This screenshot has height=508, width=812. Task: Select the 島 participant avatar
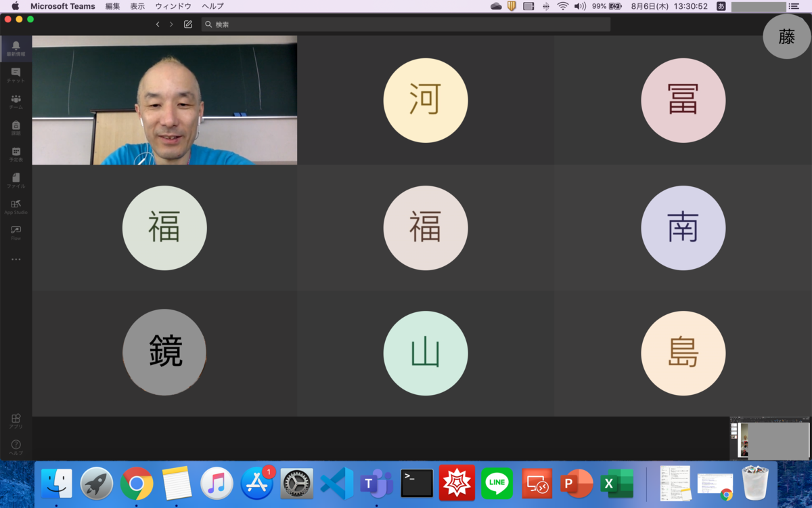(683, 353)
